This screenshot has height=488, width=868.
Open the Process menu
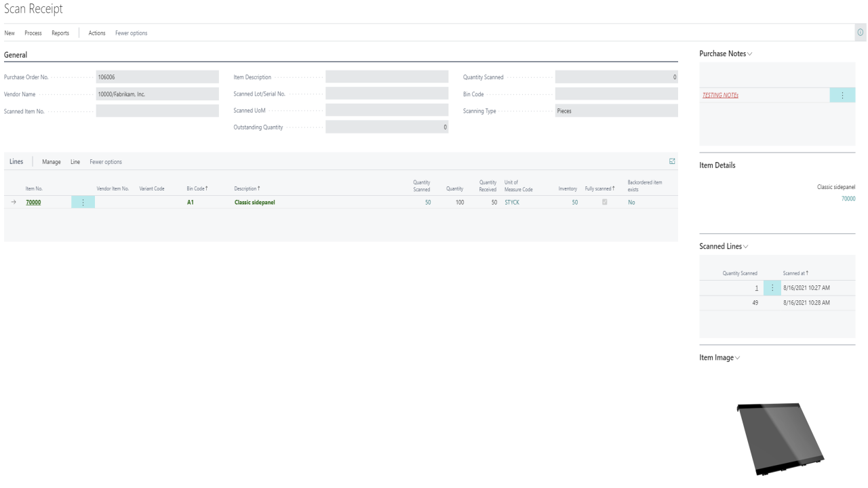pos(33,33)
